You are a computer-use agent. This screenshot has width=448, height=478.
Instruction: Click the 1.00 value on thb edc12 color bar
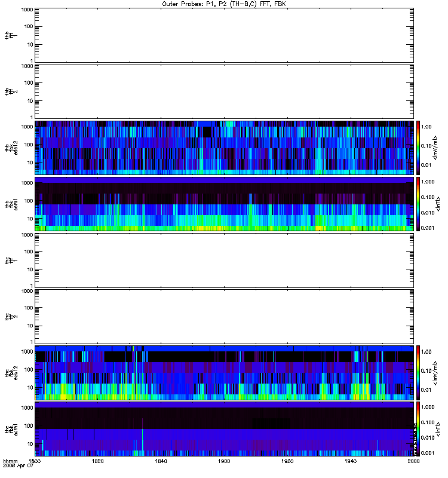[x=426, y=127]
